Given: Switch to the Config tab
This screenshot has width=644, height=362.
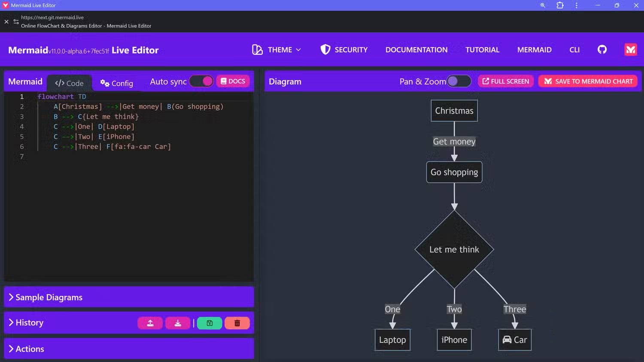Looking at the screenshot, I should tap(117, 83).
